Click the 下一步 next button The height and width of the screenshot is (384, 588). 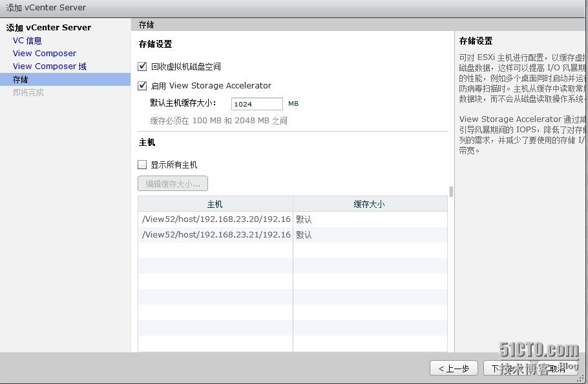pos(506,369)
